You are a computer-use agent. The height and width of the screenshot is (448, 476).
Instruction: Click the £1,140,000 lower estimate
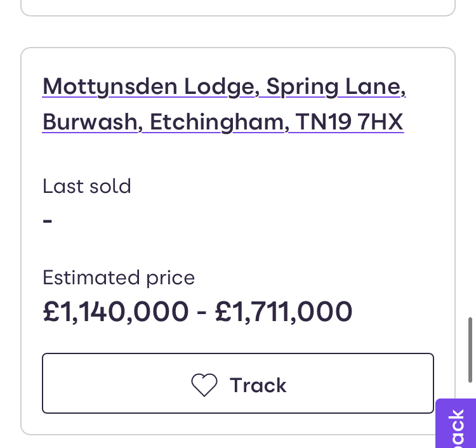(x=116, y=312)
